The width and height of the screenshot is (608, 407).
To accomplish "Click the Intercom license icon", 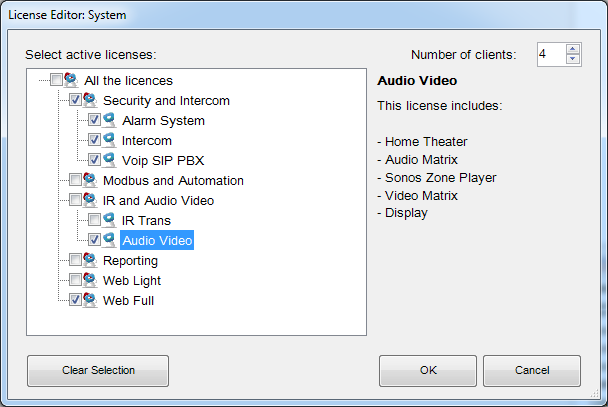I will point(109,140).
